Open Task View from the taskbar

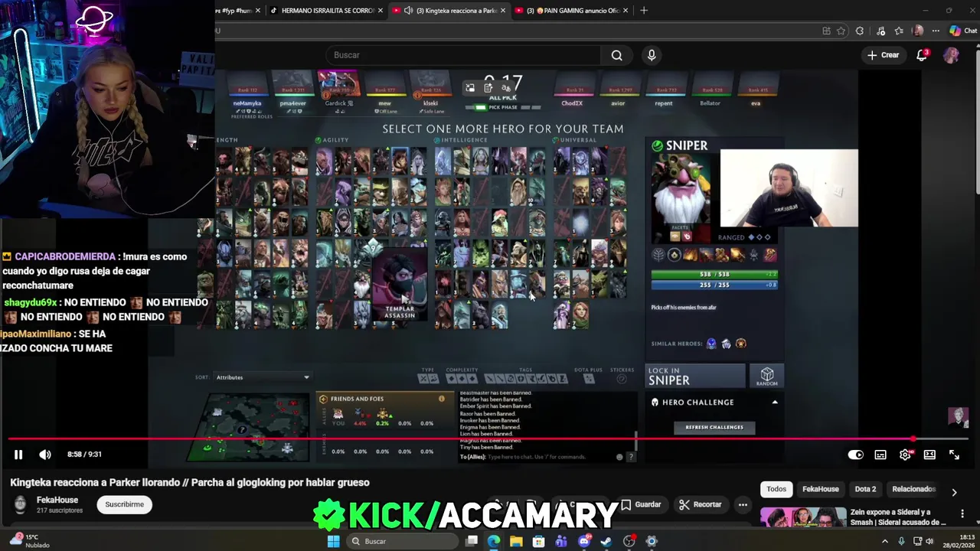point(472,542)
